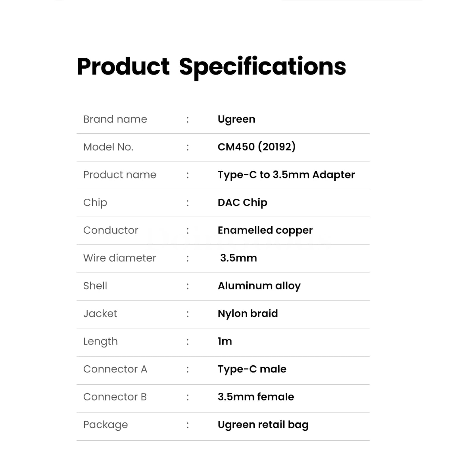
Task: Select the DAC Chip value
Action: click(x=242, y=203)
